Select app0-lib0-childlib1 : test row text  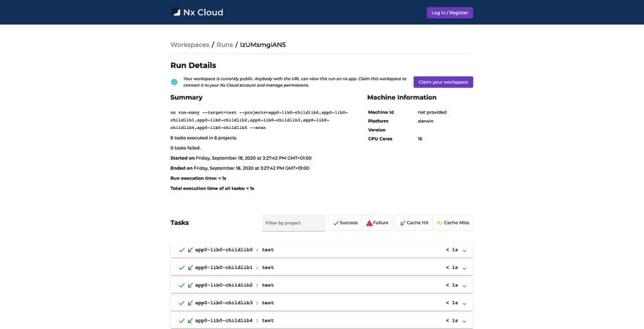click(234, 267)
